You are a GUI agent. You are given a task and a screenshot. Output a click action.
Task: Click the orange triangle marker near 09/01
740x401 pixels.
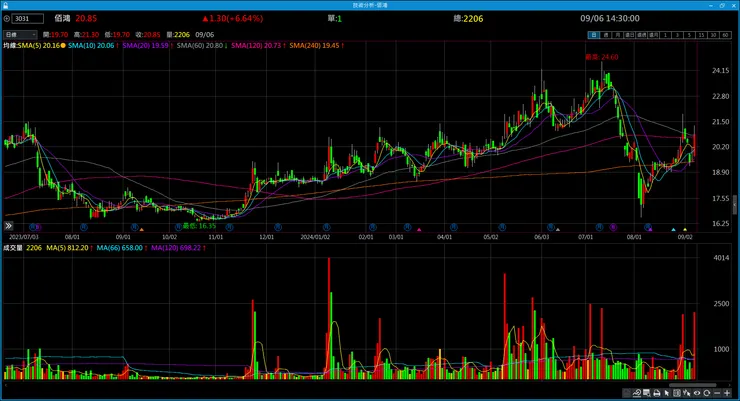(x=142, y=230)
